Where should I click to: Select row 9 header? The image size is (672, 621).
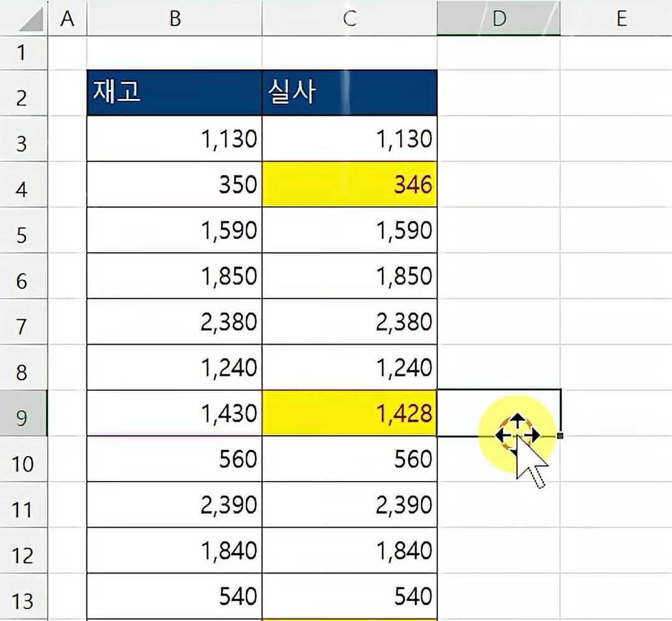pyautogui.click(x=24, y=413)
